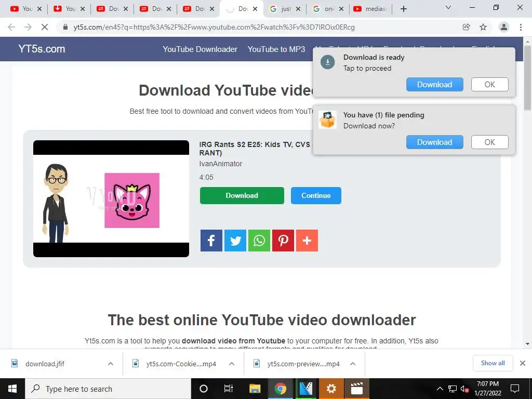532x399 pixels.
Task: Click the address bar URL
Action: click(214, 27)
